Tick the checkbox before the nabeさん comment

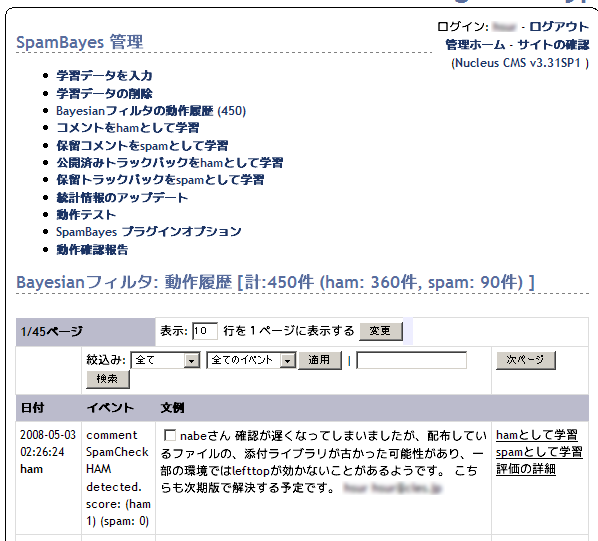(x=169, y=435)
